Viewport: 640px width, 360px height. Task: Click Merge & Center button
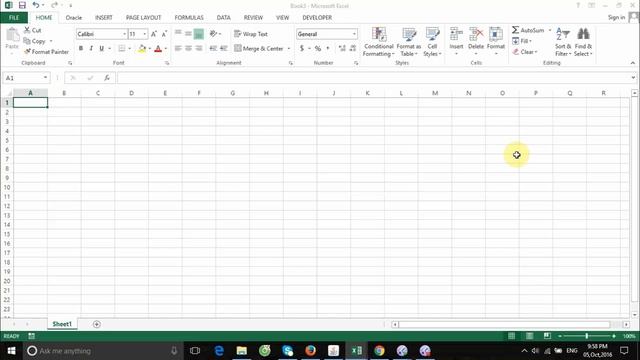(x=259, y=49)
